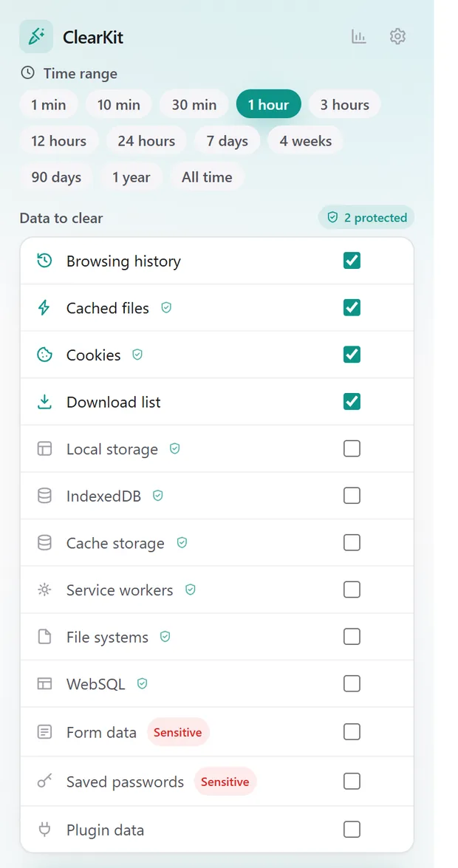The width and height of the screenshot is (458, 868).
Task: Click the Cached files lightning icon
Action: (x=44, y=308)
